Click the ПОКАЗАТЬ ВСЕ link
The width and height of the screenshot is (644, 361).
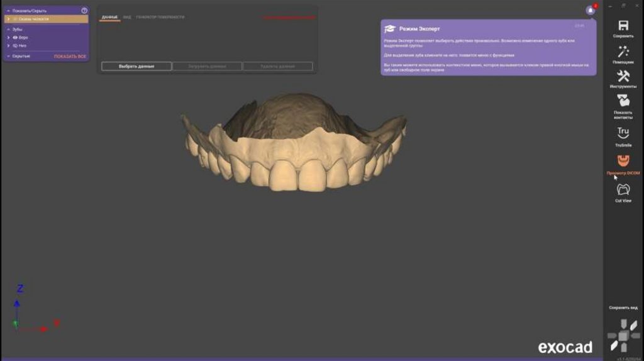(70, 56)
